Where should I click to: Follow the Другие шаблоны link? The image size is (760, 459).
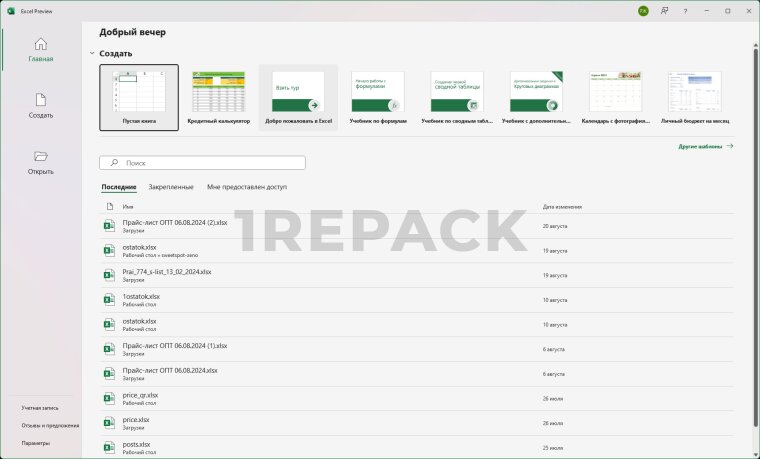tap(705, 146)
